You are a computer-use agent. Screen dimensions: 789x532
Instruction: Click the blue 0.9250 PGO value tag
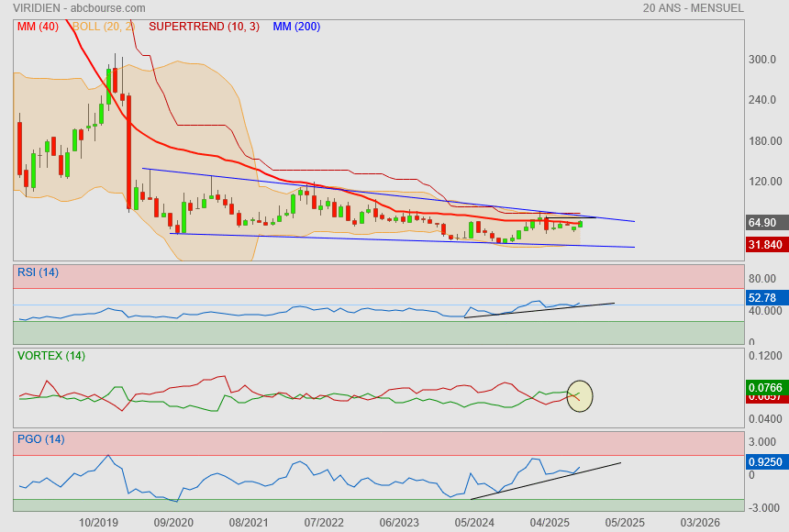(x=764, y=463)
